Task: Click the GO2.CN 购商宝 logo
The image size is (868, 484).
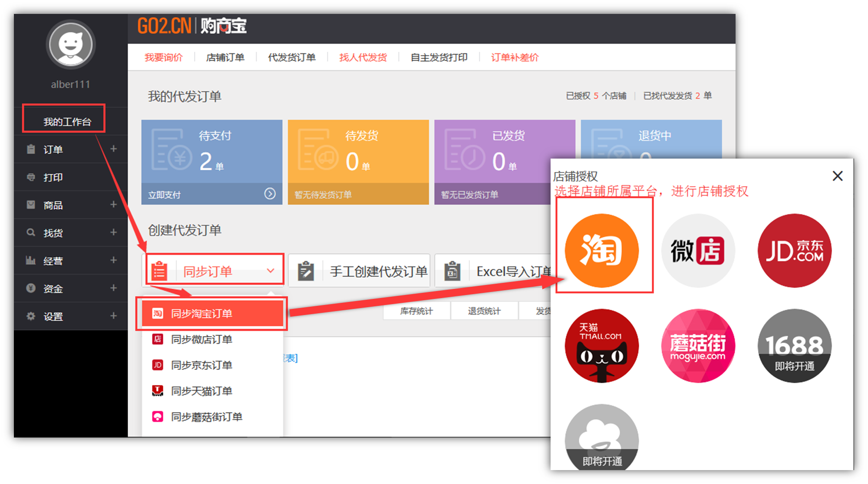Action: pos(192,26)
